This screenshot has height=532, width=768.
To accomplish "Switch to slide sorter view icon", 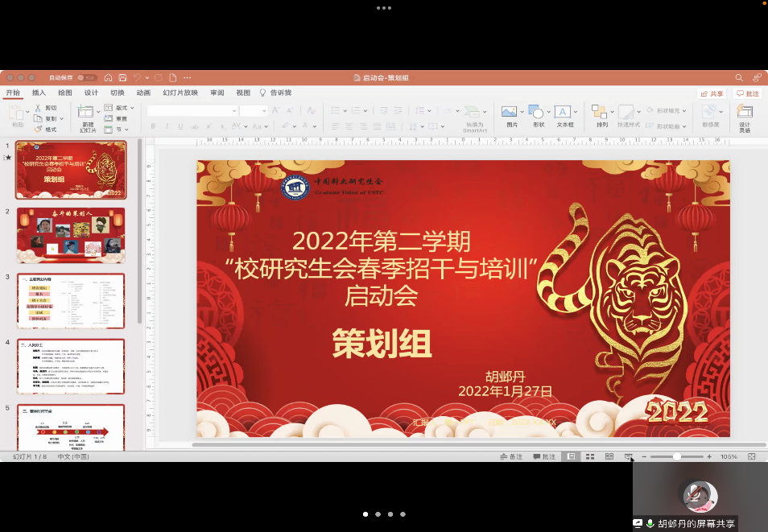I will tap(590, 456).
